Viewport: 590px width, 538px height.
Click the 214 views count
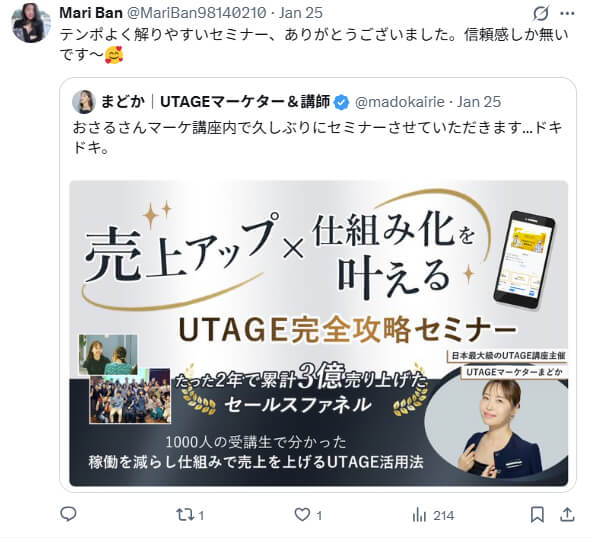pos(443,515)
